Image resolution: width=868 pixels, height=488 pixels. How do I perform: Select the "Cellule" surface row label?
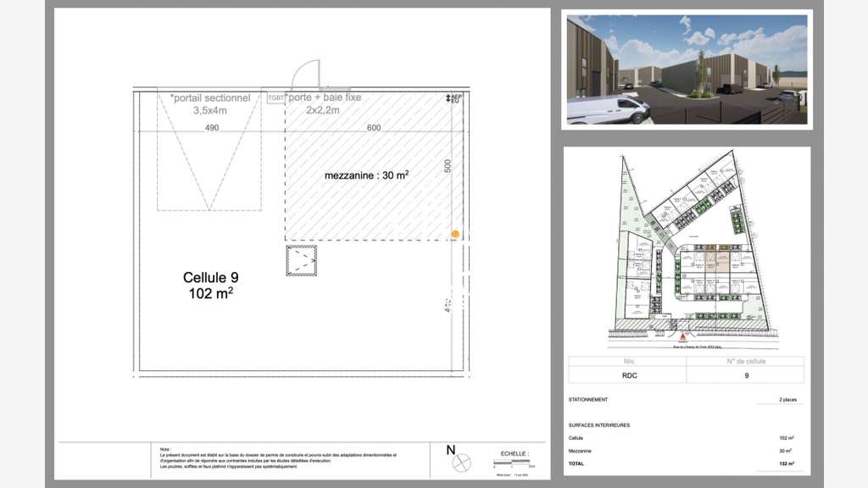coord(576,438)
